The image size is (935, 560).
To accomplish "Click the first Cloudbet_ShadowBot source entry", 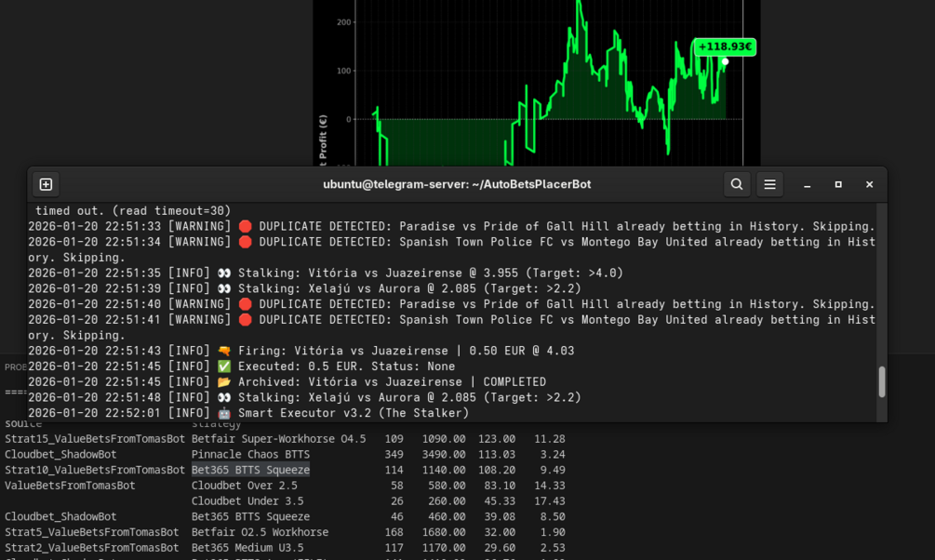I will click(60, 455).
